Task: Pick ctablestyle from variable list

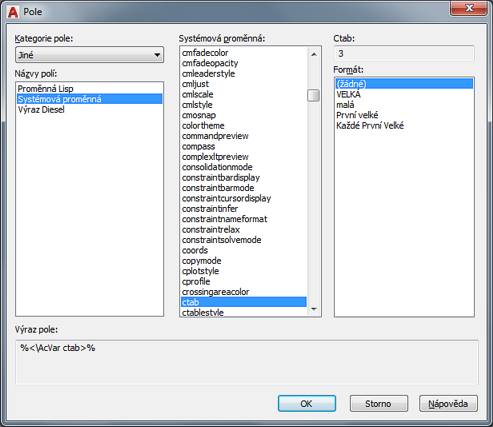Action: coord(203,313)
